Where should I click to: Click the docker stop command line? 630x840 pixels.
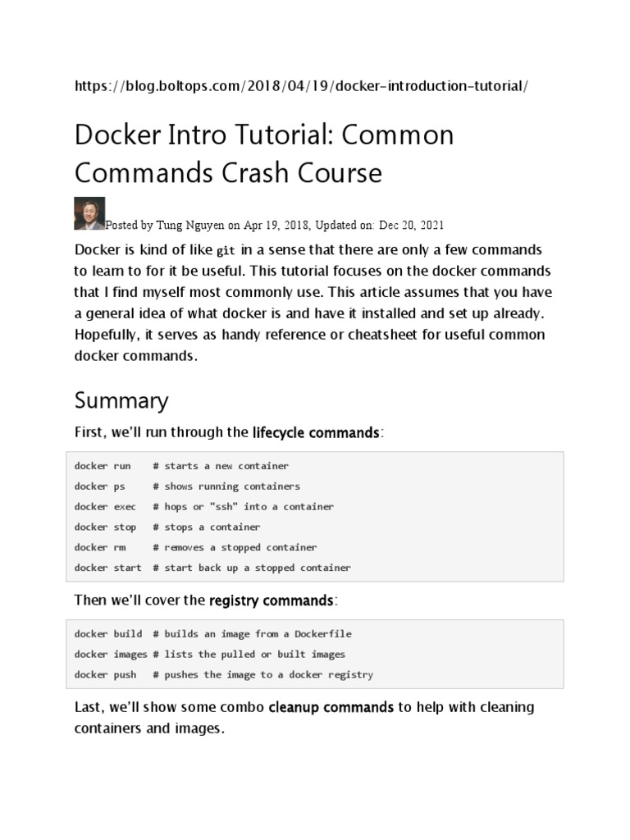(167, 527)
